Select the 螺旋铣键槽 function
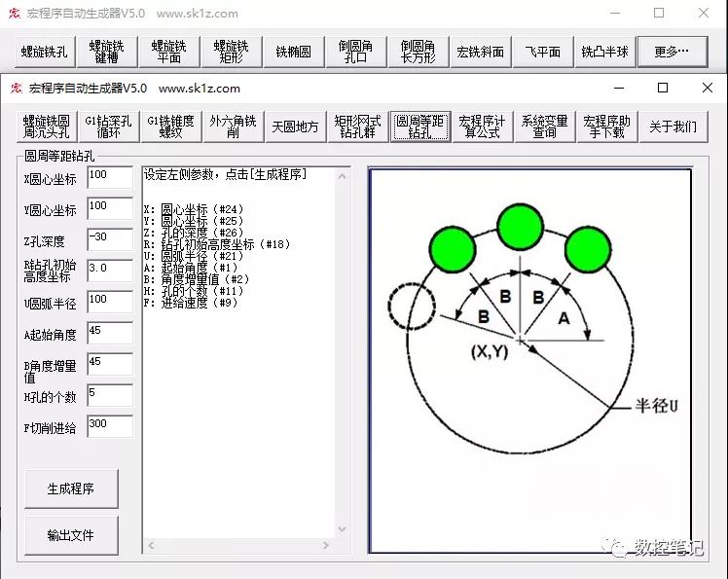The width and height of the screenshot is (728, 579). [x=106, y=52]
